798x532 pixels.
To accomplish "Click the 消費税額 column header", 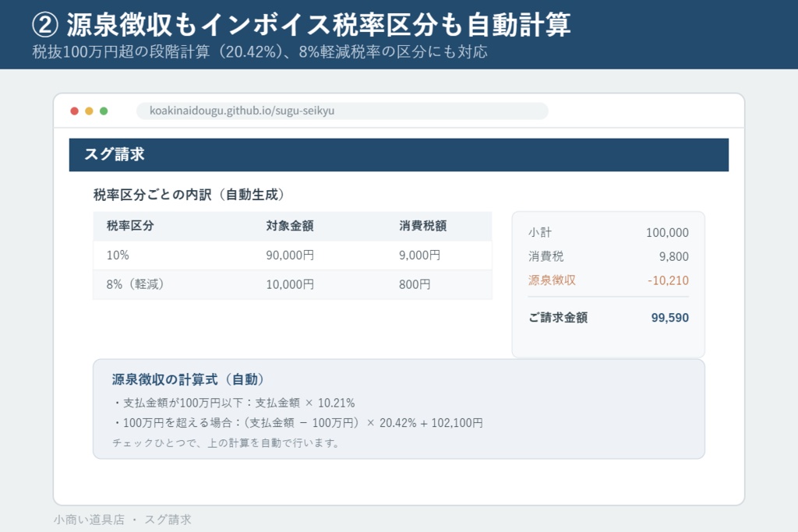I will pos(423,226).
